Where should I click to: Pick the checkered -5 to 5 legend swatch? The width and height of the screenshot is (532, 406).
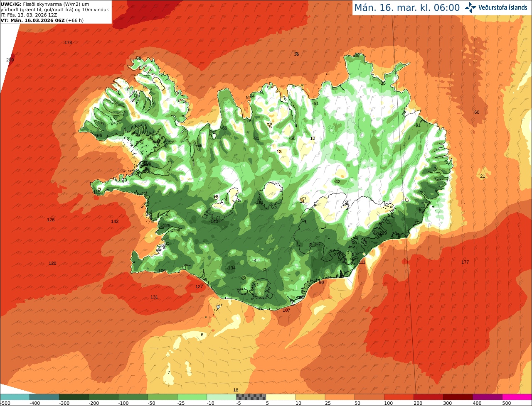click(251, 397)
